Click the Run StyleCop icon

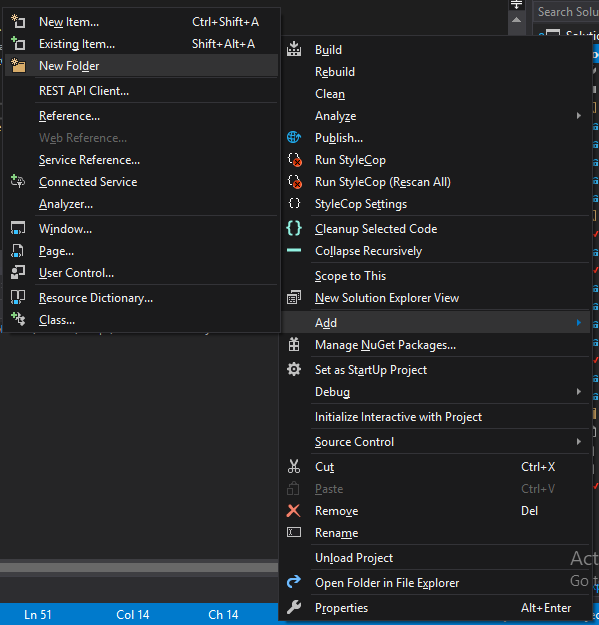point(294,159)
